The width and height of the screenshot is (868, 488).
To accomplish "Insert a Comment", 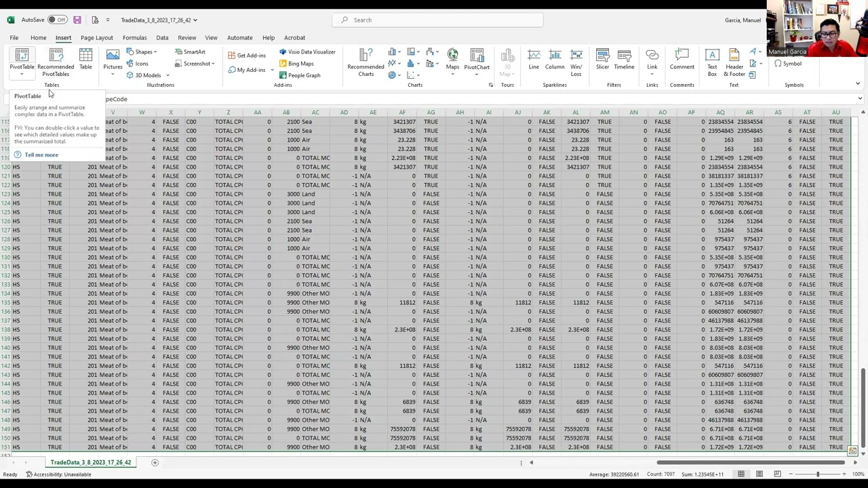I will point(682,60).
